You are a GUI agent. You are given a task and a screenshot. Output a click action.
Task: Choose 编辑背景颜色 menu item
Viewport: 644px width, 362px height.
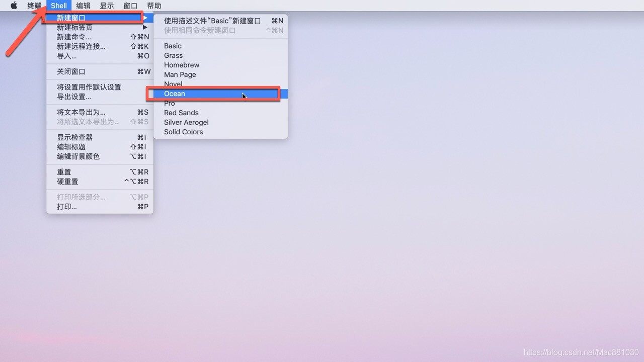pos(100,156)
